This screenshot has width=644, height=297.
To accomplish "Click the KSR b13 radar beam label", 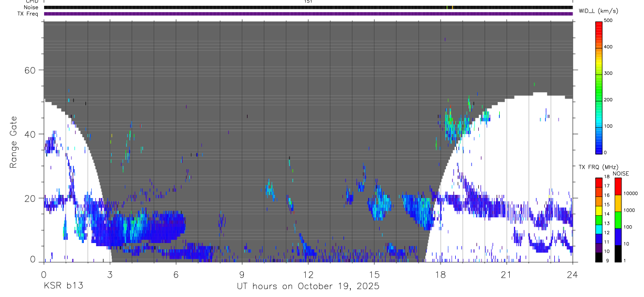I will (63, 287).
